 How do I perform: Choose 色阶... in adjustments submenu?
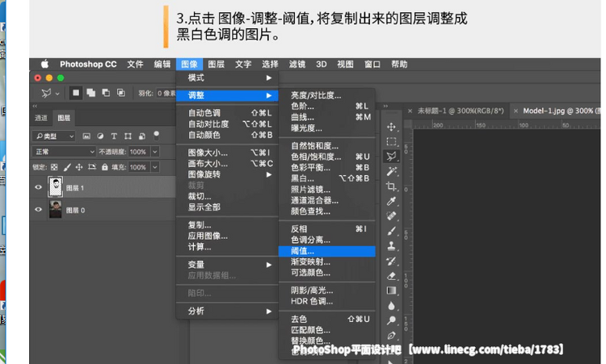(326, 107)
